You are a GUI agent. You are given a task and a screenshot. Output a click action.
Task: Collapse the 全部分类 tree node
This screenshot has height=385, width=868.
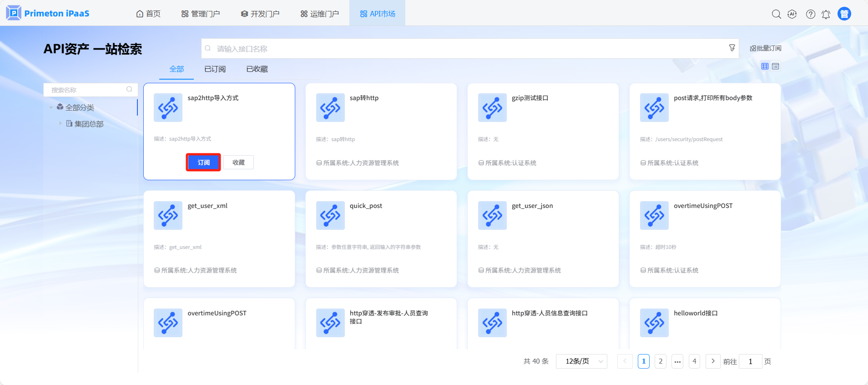coord(51,108)
